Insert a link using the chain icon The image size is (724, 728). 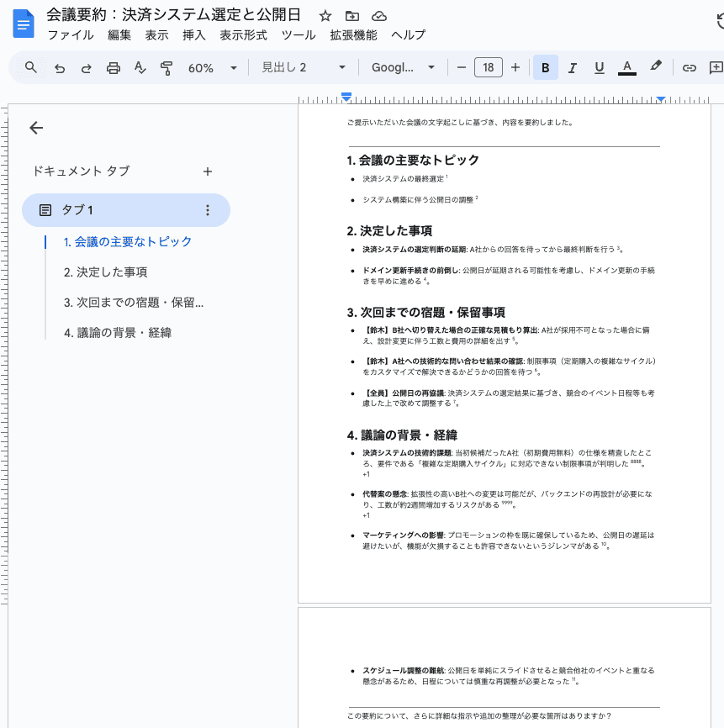[x=690, y=68]
